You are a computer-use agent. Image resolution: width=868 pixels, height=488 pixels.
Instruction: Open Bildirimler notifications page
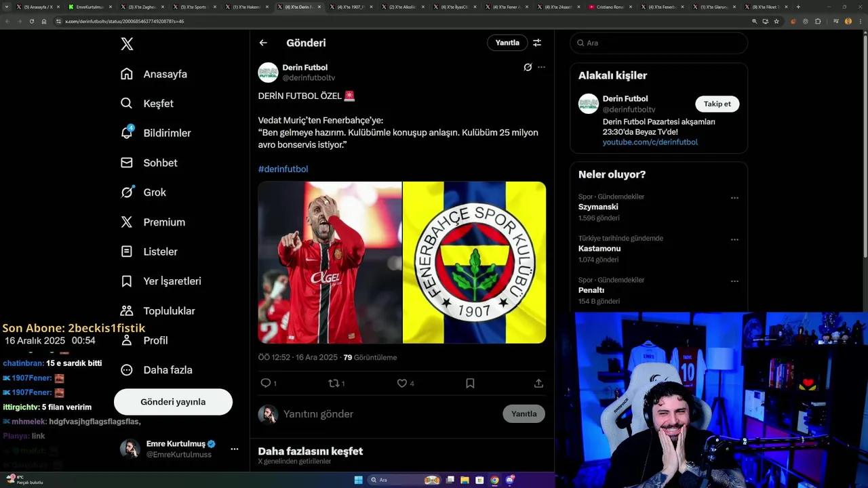tap(155, 133)
